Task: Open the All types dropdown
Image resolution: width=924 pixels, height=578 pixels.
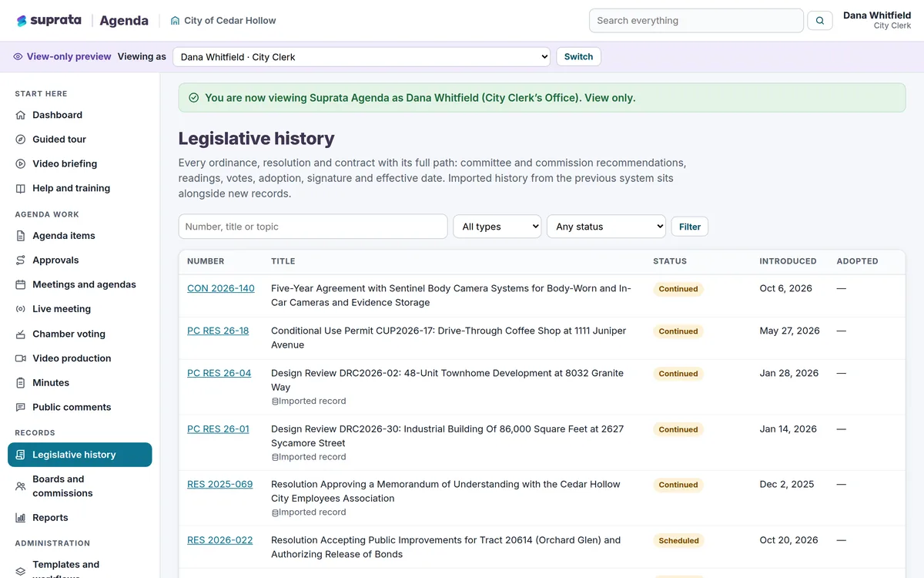Action: [497, 227]
